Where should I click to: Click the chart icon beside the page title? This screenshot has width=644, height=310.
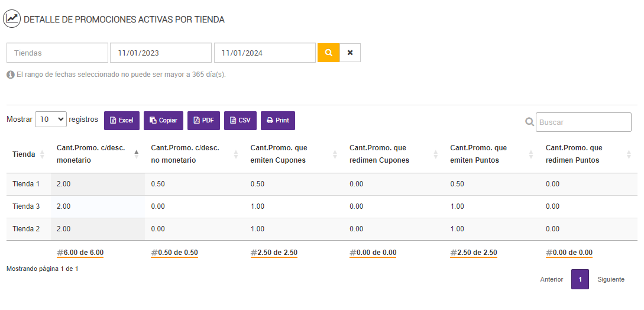(x=12, y=19)
